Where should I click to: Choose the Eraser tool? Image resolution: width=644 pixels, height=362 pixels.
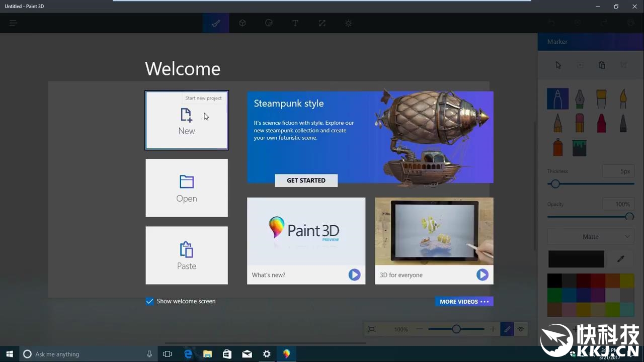pos(580,123)
